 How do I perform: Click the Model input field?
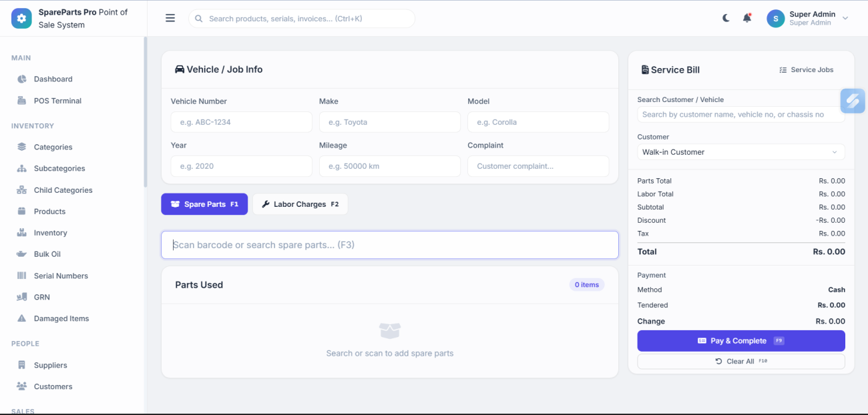538,122
